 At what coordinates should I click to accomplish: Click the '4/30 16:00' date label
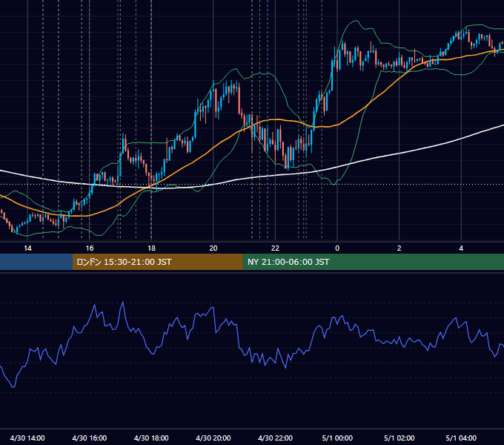[90, 438]
